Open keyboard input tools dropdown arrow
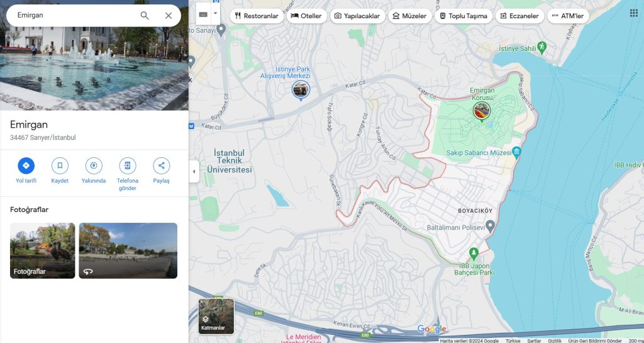Screen dimensions: 644x343 pyautogui.click(x=215, y=14)
